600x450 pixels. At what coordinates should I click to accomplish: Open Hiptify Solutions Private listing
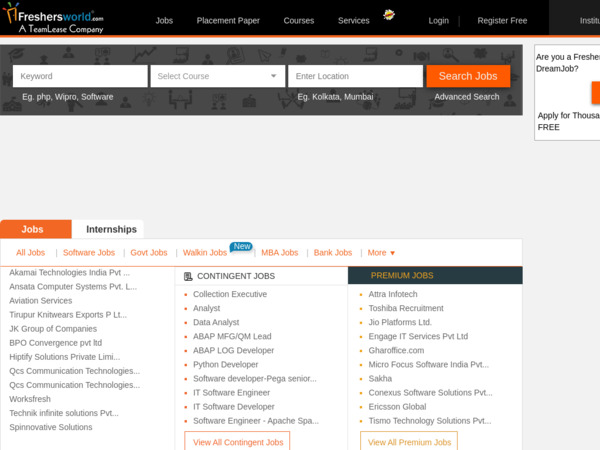(65, 357)
